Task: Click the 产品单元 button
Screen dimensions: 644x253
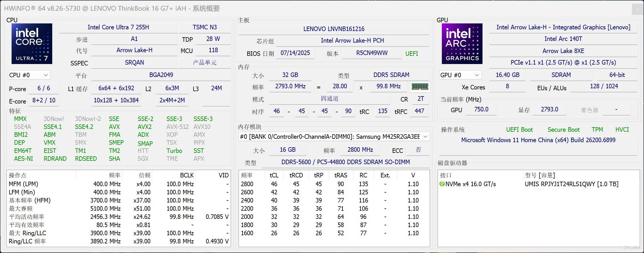Action: (x=204, y=63)
